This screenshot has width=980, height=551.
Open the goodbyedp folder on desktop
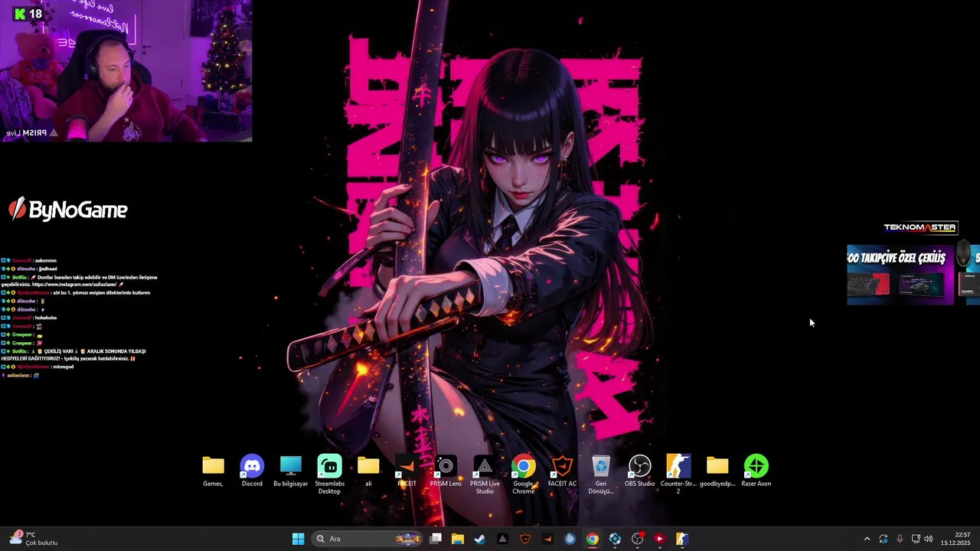coord(717,471)
